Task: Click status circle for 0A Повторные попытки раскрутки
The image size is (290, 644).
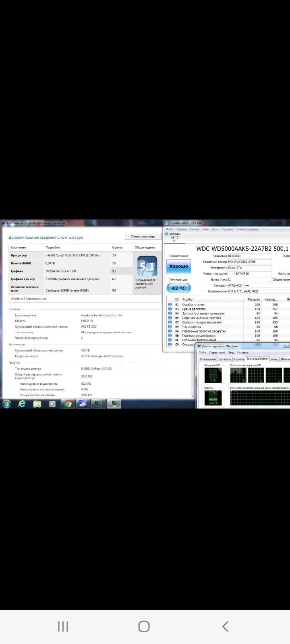Action: tap(170, 331)
